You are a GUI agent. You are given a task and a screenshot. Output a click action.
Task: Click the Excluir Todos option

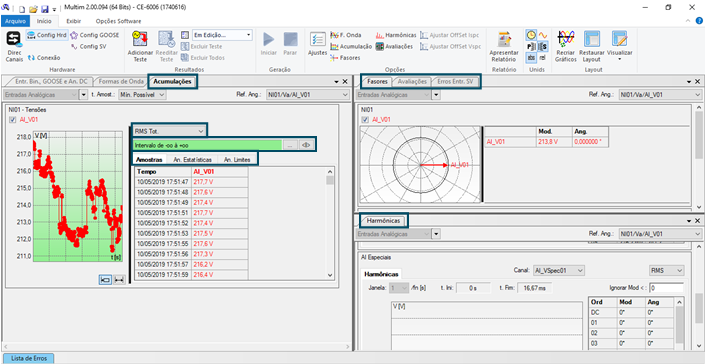[x=203, y=58]
